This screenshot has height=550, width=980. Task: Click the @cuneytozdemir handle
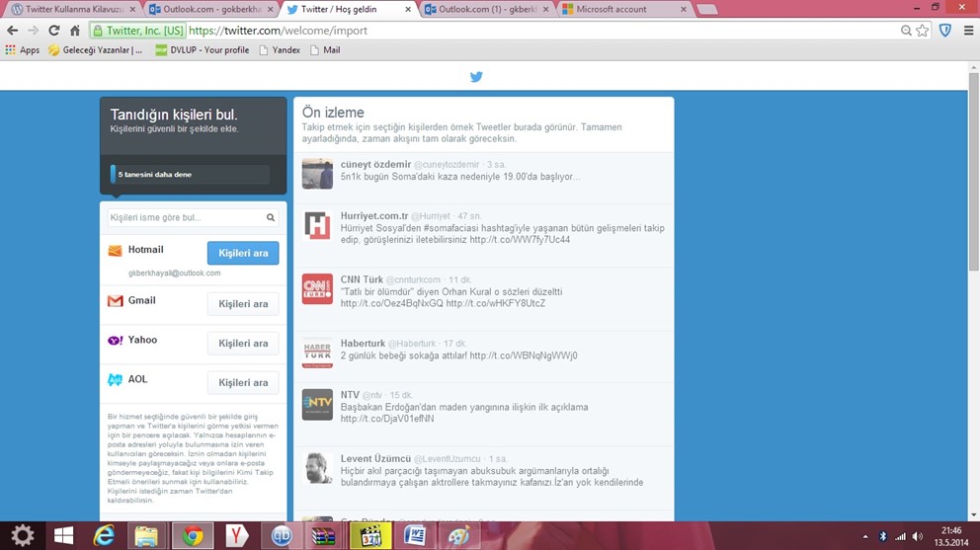click(447, 164)
